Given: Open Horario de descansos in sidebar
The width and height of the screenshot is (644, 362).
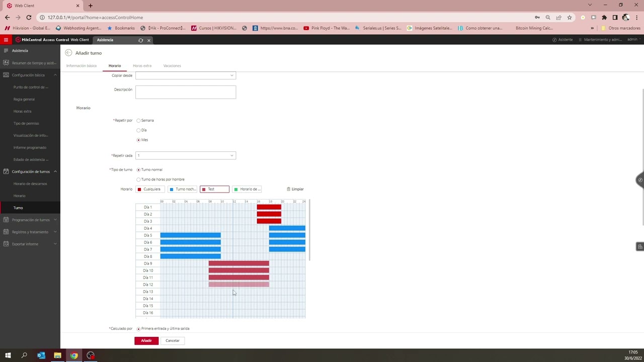Looking at the screenshot, I should 30,184.
